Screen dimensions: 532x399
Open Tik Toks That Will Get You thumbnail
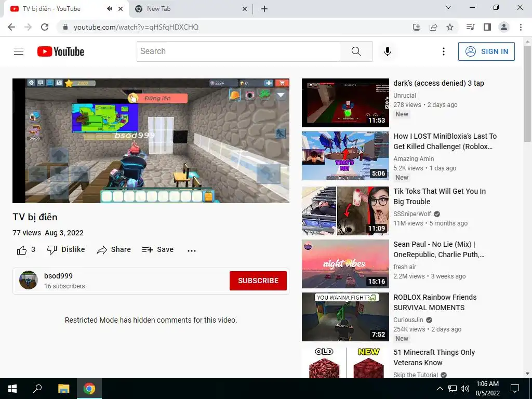(345, 211)
